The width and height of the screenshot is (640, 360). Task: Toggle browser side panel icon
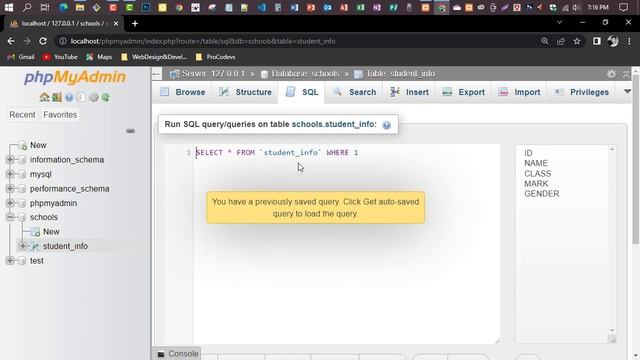pyautogui.click(x=596, y=41)
